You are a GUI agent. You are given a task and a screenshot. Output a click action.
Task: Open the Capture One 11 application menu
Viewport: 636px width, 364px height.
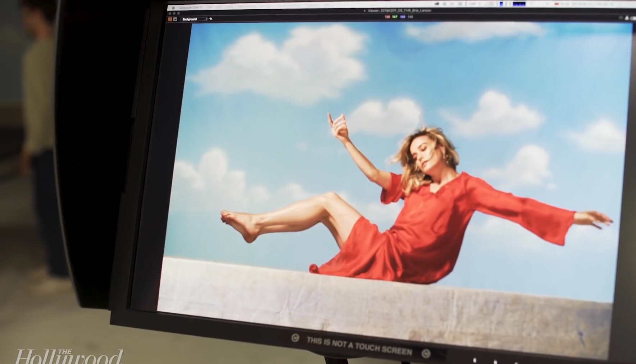tap(191, 8)
